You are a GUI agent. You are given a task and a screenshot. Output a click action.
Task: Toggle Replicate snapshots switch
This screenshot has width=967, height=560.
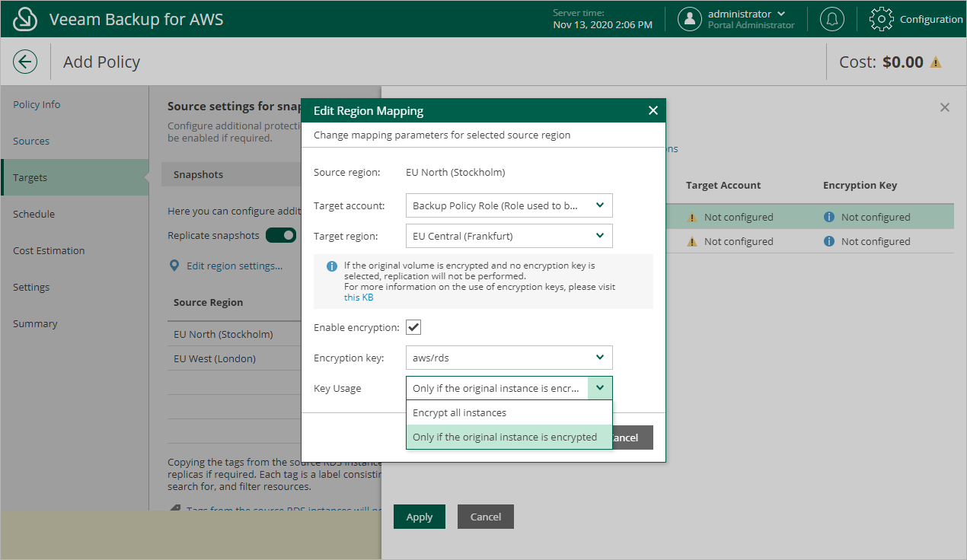280,235
